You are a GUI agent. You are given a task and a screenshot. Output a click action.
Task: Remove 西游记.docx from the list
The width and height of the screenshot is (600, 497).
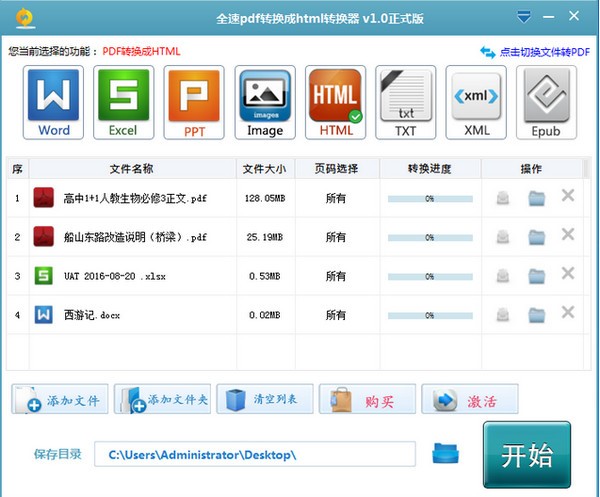click(568, 313)
